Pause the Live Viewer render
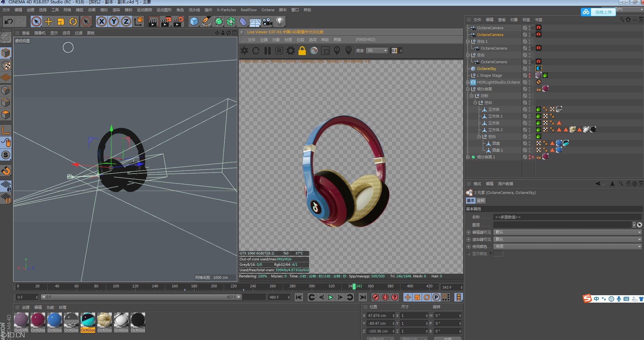The image size is (644, 340). tap(268, 51)
